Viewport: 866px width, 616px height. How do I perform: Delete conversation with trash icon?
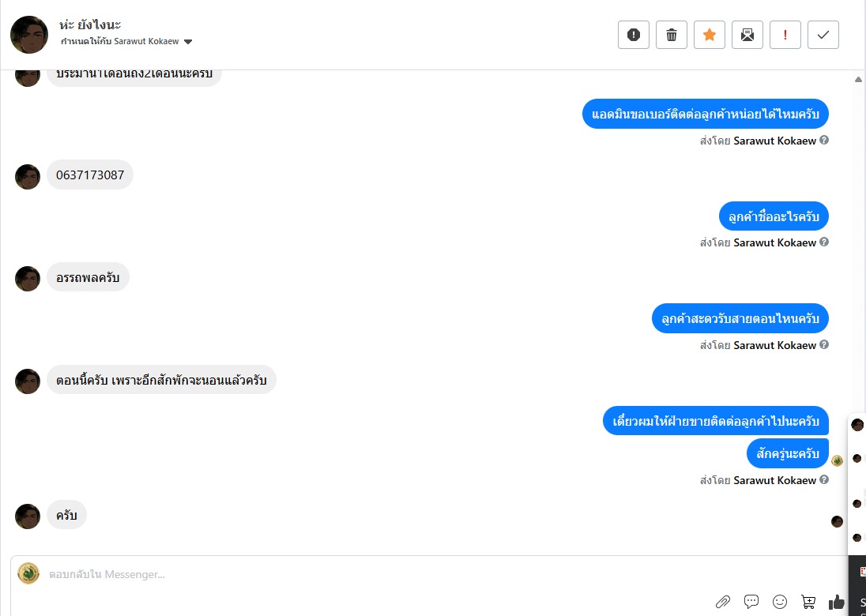[672, 35]
